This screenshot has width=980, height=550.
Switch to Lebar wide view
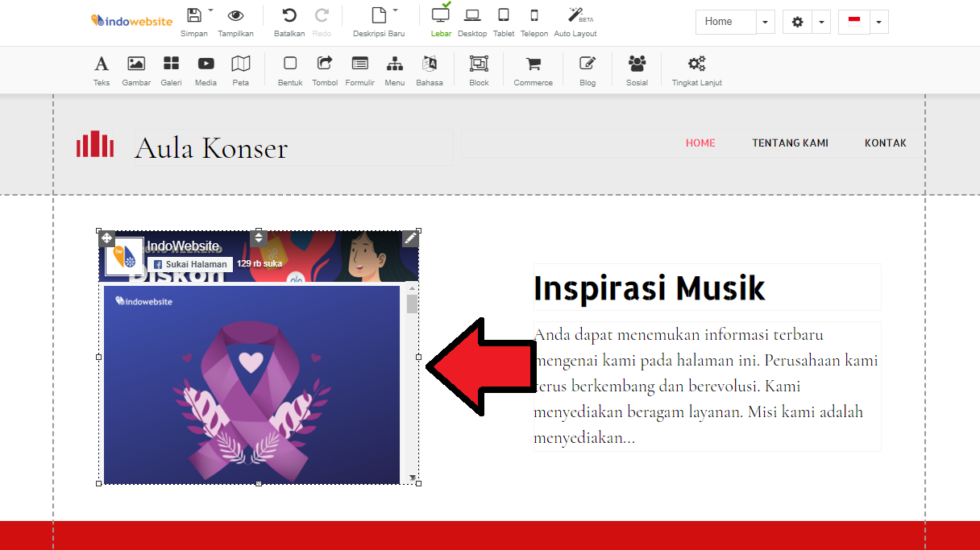coord(441,21)
